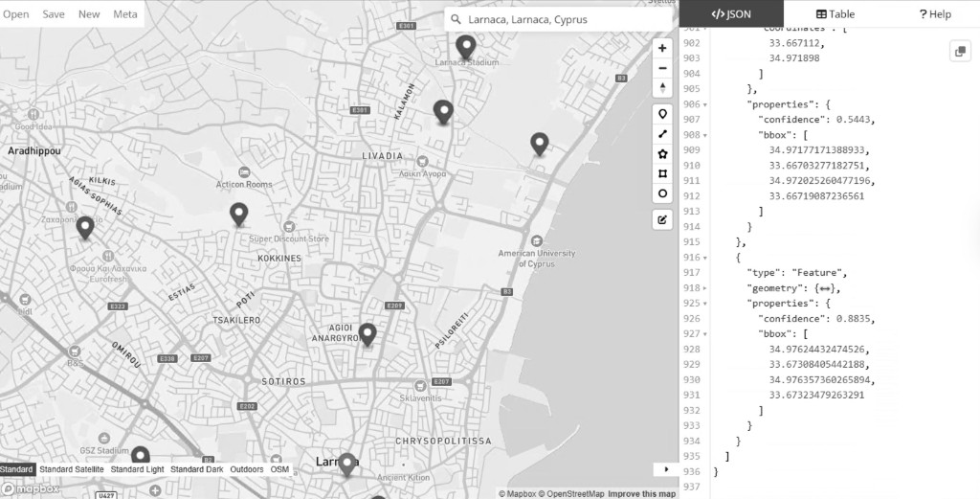980x499 pixels.
Task: Select the draw LineString tool
Action: point(662,134)
